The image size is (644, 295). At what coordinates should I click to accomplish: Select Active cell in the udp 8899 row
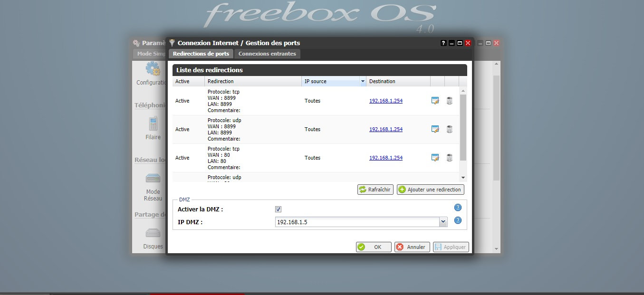[183, 129]
